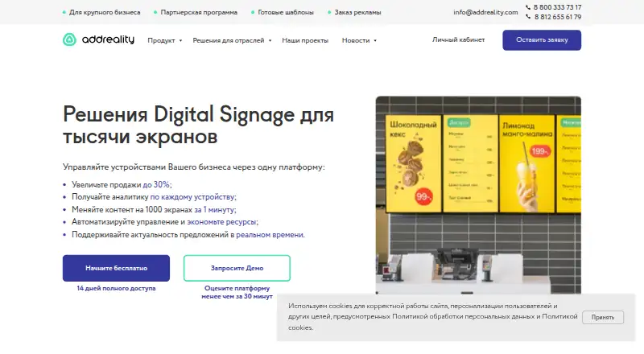
Task: Click the phone icon beside 8 800 333 73 17
Action: click(x=528, y=7)
